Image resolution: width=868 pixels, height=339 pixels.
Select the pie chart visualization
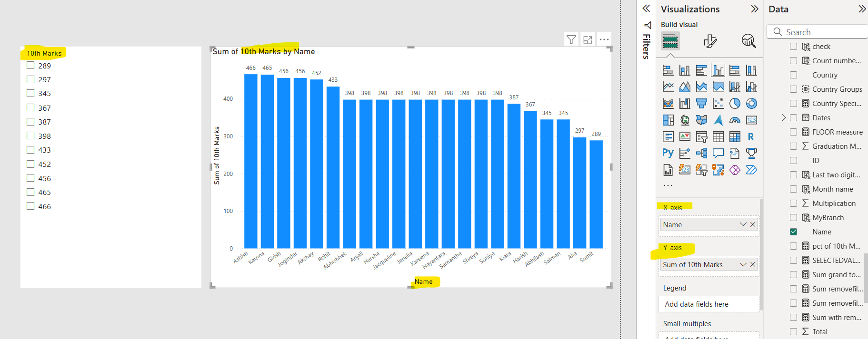click(x=735, y=104)
